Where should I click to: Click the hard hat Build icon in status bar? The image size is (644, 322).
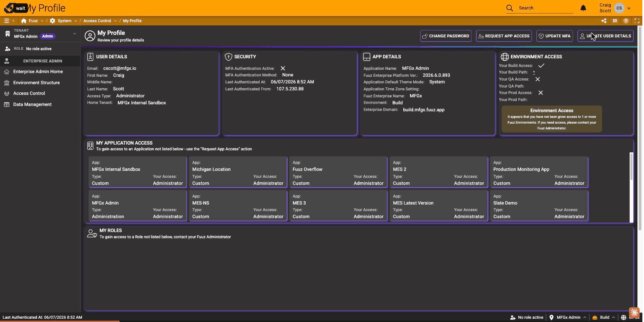click(x=594, y=317)
